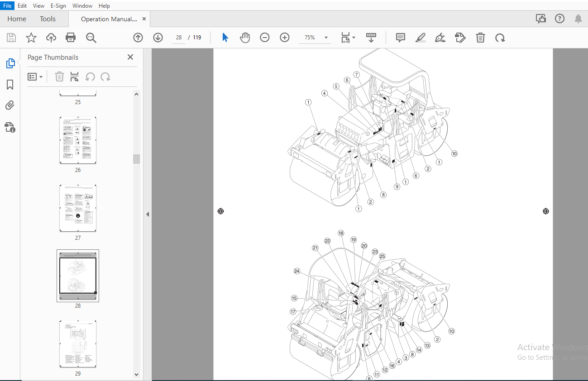
Task: Open the File menu
Action: [7, 6]
